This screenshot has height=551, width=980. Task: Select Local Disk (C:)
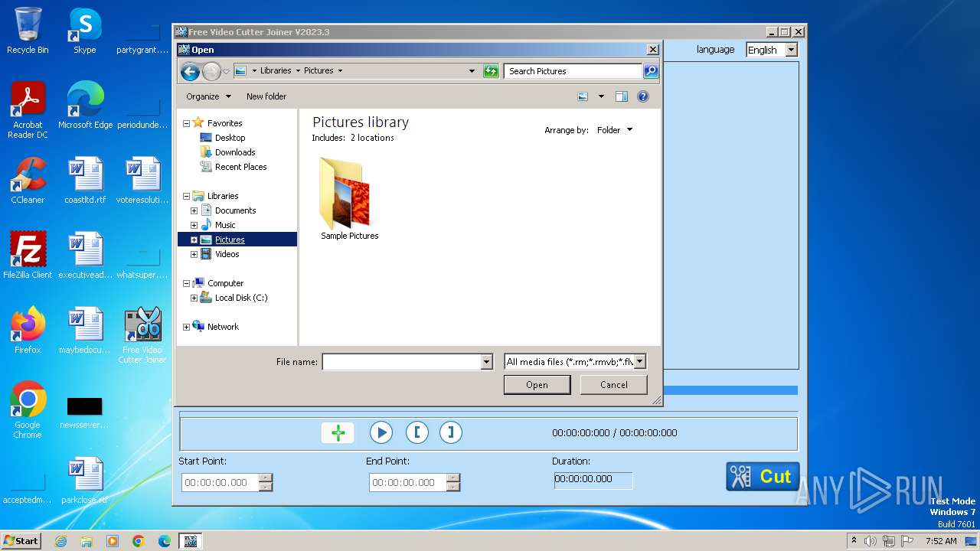point(240,298)
